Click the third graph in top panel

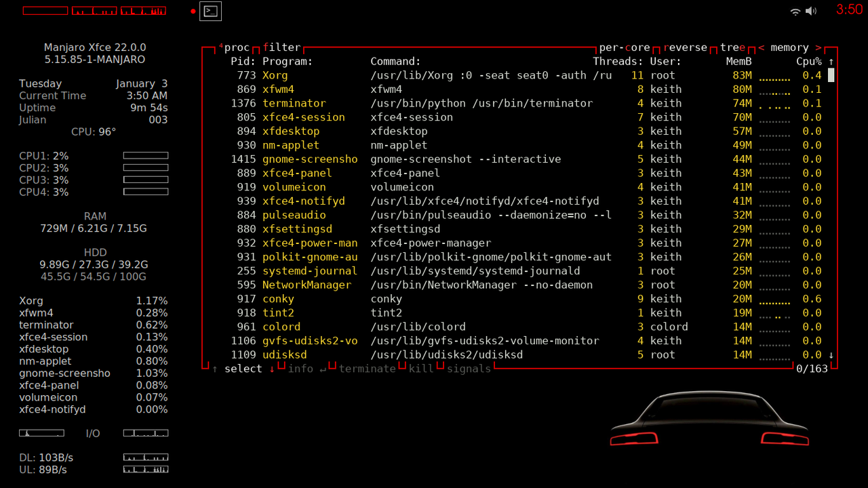pos(143,11)
